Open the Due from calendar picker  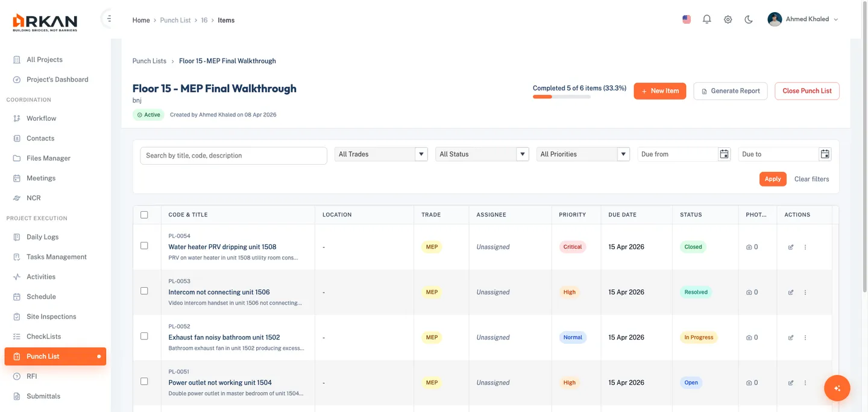tap(724, 154)
